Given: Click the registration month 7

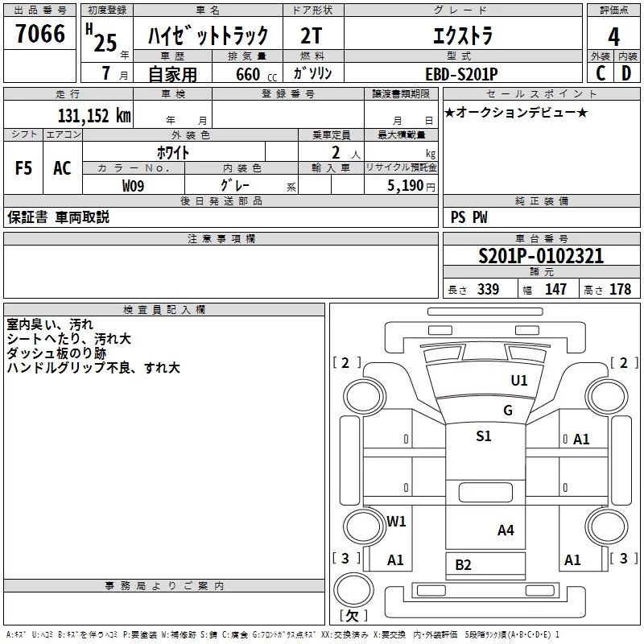Looking at the screenshot, I should tap(106, 73).
